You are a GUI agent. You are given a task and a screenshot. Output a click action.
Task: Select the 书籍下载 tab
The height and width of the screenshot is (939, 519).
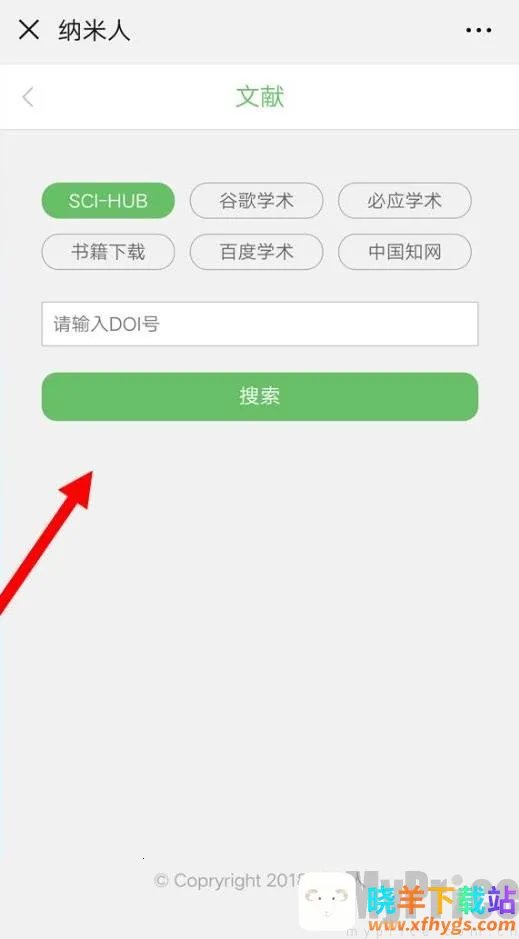pyautogui.click(x=108, y=252)
